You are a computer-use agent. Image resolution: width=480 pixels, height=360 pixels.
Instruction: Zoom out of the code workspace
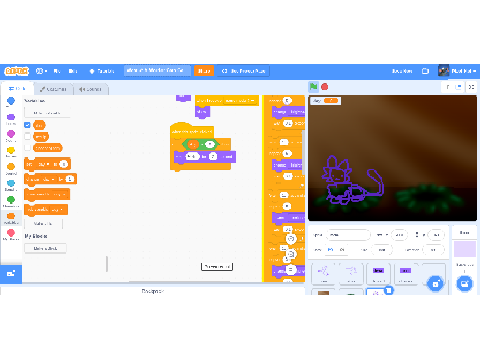click(x=291, y=254)
